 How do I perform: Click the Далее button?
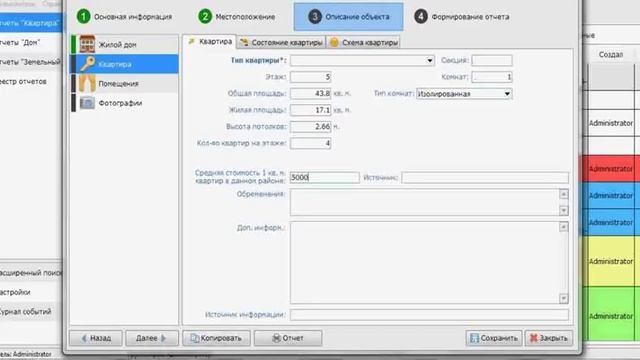tap(151, 338)
